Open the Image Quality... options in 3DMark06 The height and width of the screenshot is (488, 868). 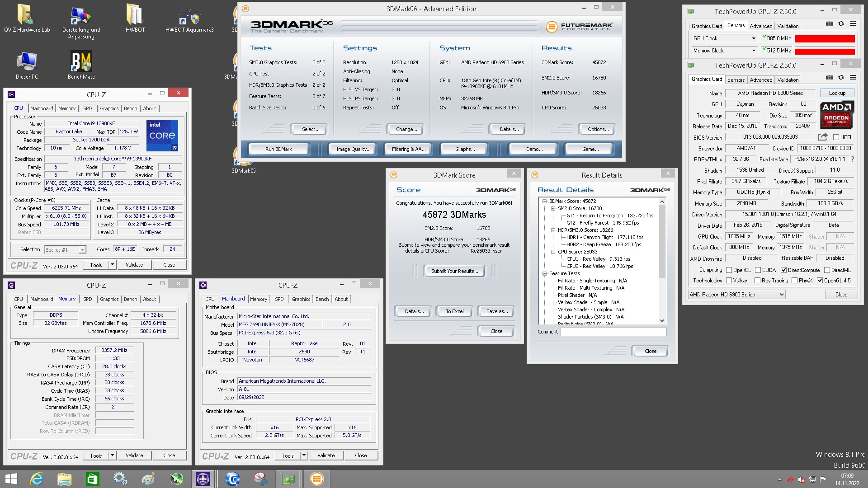pyautogui.click(x=353, y=149)
